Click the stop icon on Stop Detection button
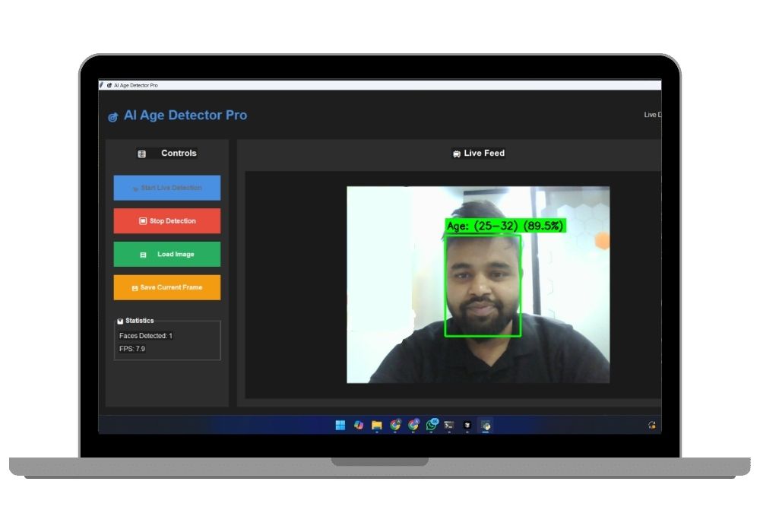This screenshot has width=760, height=532. point(143,221)
